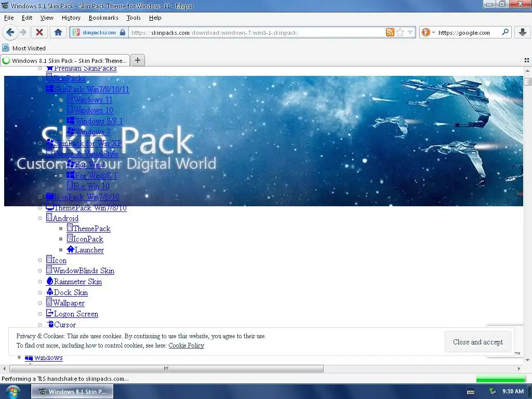The height and width of the screenshot is (399, 532).
Task: Click the RSS feed icon in address bar
Action: point(390,33)
